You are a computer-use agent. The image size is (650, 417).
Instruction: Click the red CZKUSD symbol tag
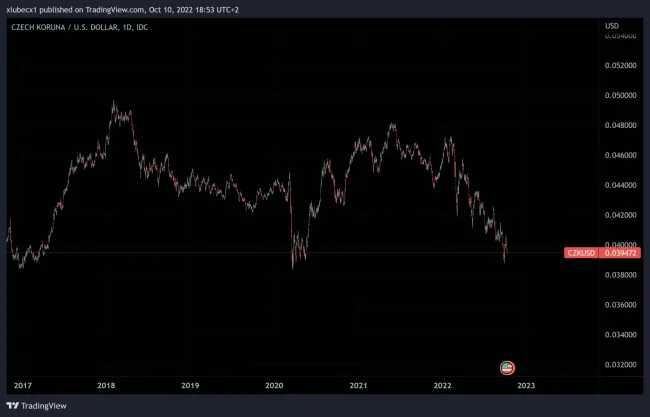pos(581,253)
